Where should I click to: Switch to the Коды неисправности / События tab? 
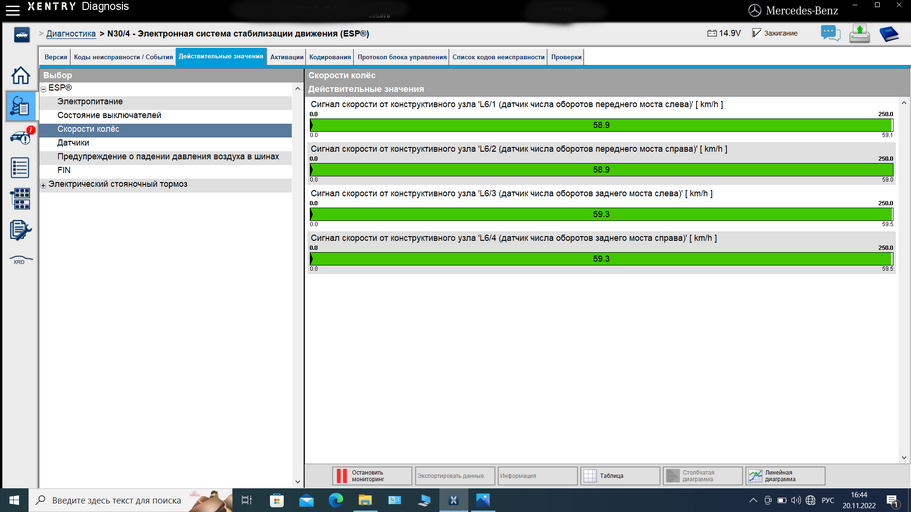click(x=123, y=57)
